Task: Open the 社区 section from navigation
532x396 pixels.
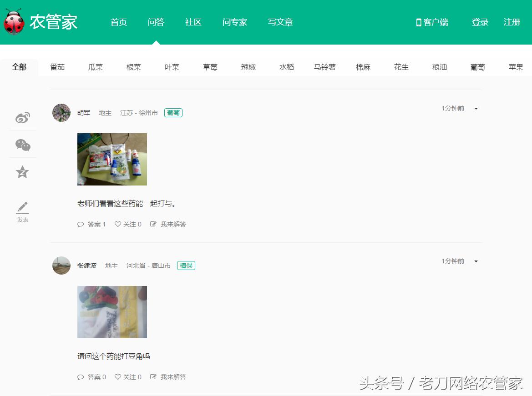Action: click(x=193, y=22)
